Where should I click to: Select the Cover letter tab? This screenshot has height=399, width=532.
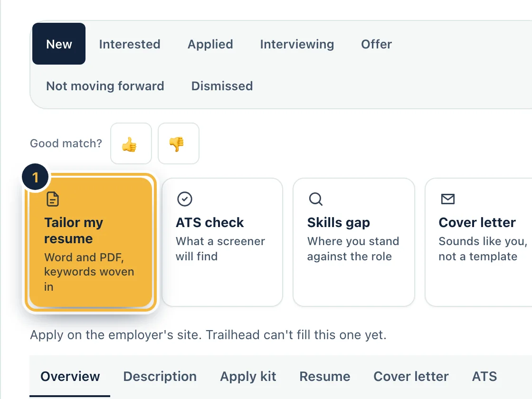coord(411,376)
